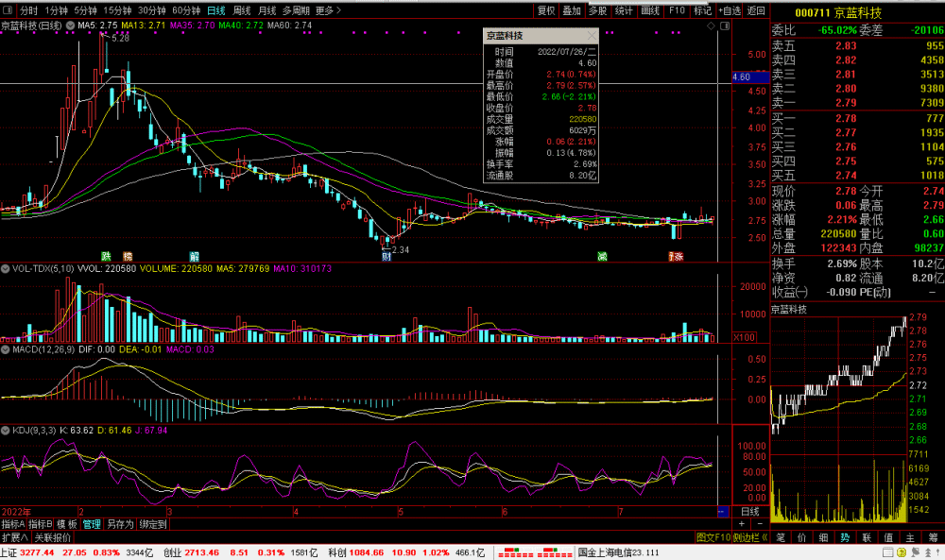
Task: Select the 势 trend tab
Action: [x=845, y=537]
